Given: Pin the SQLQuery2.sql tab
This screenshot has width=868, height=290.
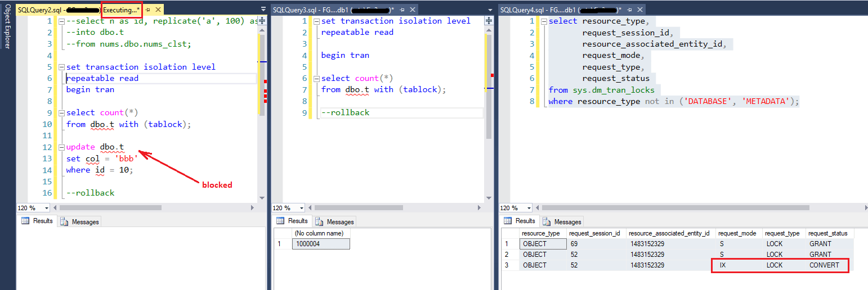Looking at the screenshot, I should [x=148, y=10].
